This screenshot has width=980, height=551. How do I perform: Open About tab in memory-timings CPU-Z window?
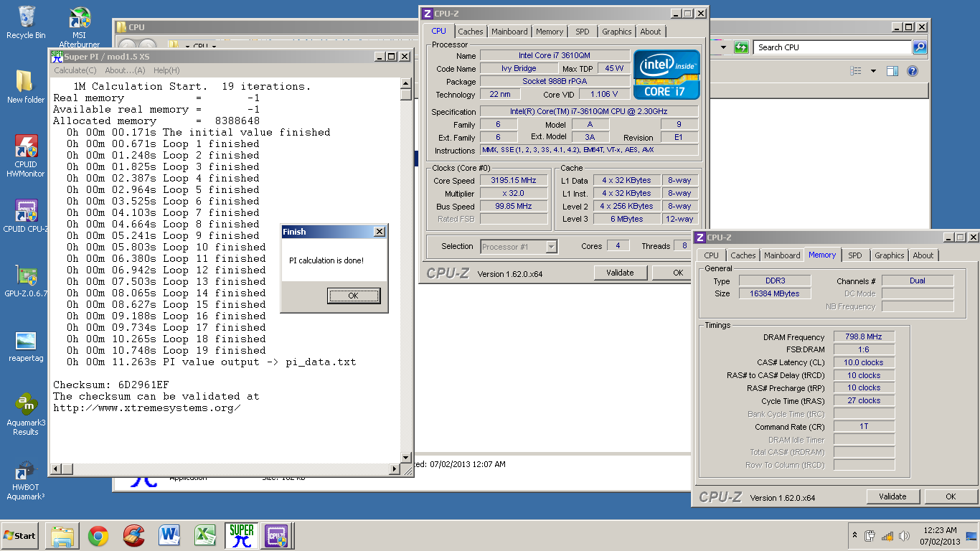point(923,255)
